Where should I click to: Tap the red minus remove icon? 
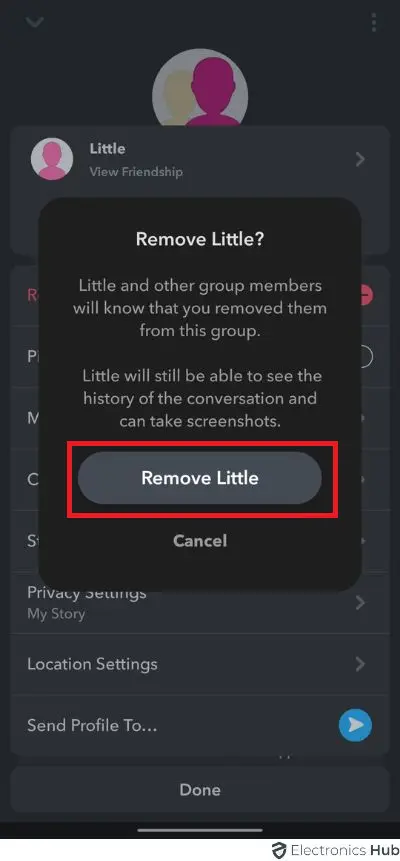pyautogui.click(x=367, y=295)
